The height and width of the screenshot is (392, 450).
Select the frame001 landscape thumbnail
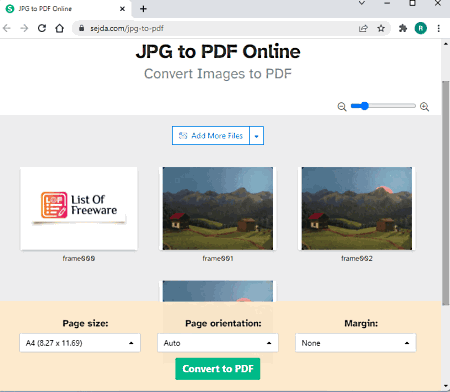pos(218,208)
